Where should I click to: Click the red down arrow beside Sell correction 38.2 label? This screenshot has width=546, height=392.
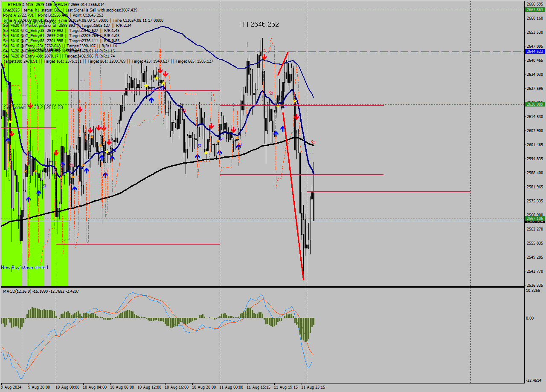[x=30, y=105]
